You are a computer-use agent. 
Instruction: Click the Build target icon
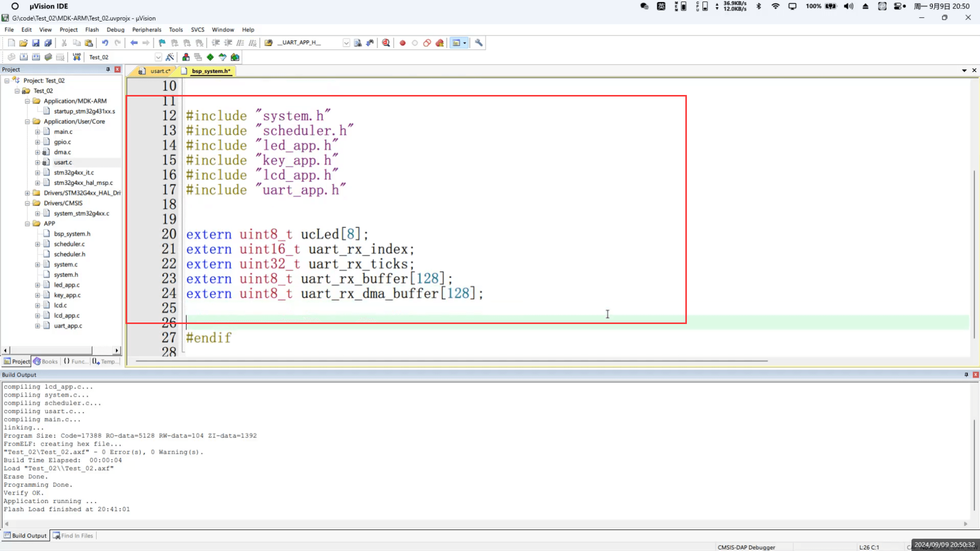[x=24, y=57]
